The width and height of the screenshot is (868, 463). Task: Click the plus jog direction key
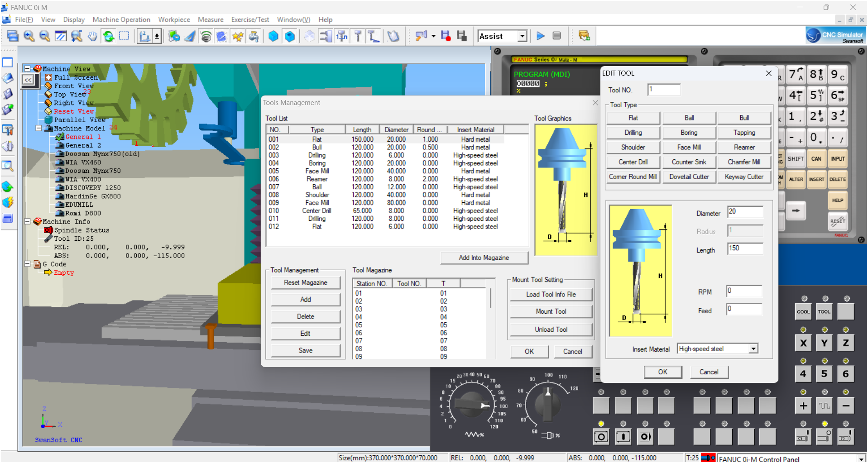tap(803, 406)
